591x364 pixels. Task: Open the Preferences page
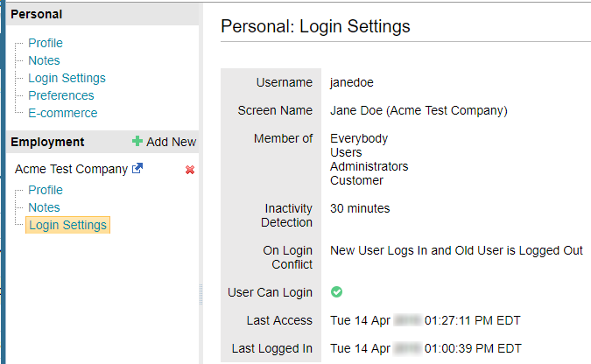point(60,95)
